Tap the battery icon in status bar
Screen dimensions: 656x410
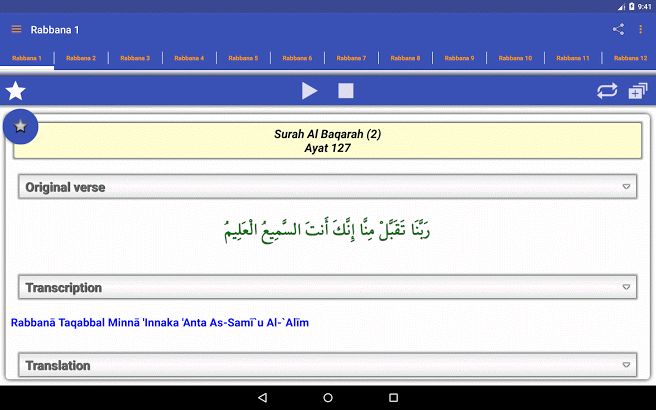click(632, 6)
